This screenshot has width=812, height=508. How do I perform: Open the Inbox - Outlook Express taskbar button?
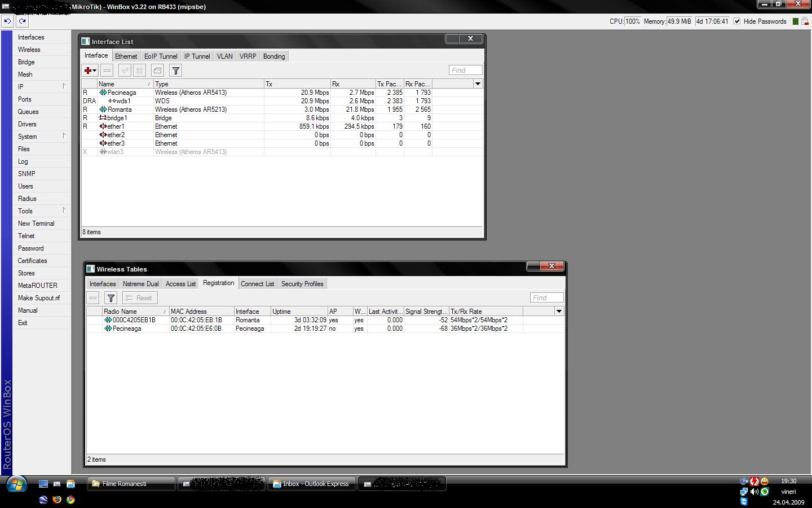click(311, 484)
